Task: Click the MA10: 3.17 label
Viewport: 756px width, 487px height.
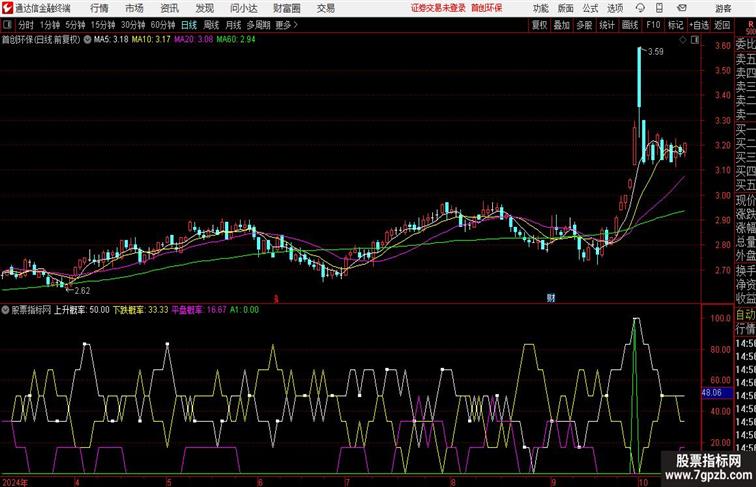Action: pos(151,40)
